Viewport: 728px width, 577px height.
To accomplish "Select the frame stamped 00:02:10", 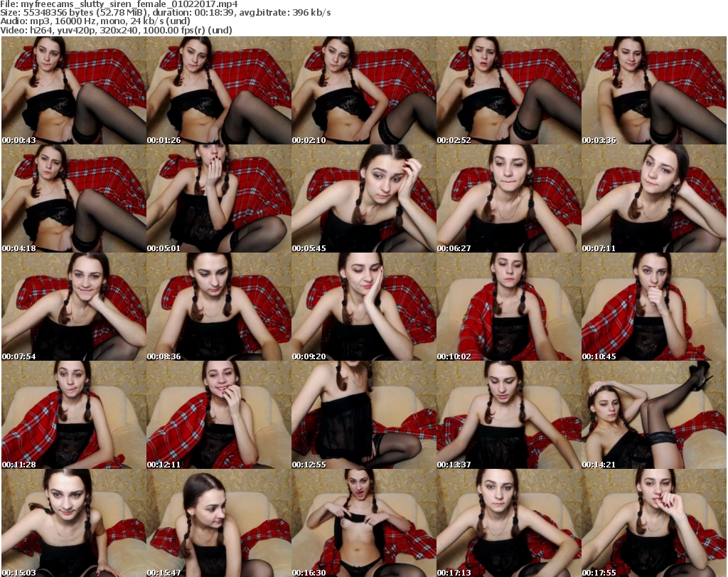I will 363,90.
